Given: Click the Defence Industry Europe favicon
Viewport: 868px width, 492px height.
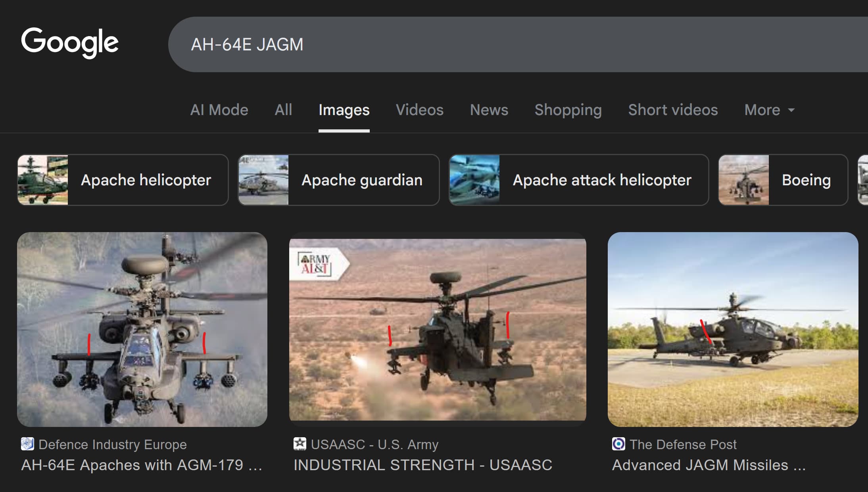Looking at the screenshot, I should (x=27, y=444).
